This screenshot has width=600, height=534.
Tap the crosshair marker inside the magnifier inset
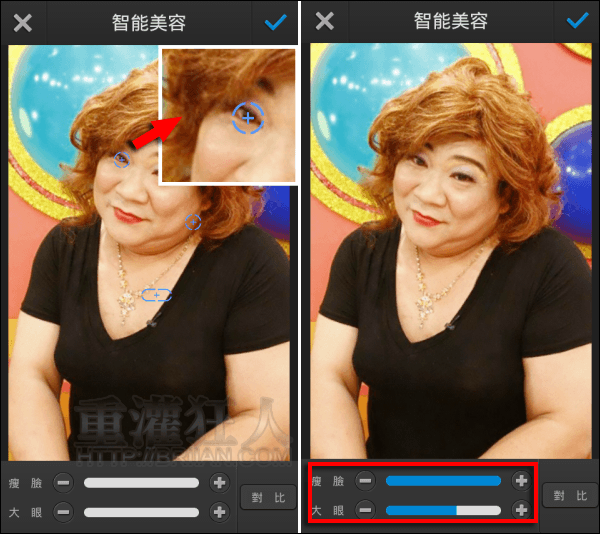pos(248,118)
